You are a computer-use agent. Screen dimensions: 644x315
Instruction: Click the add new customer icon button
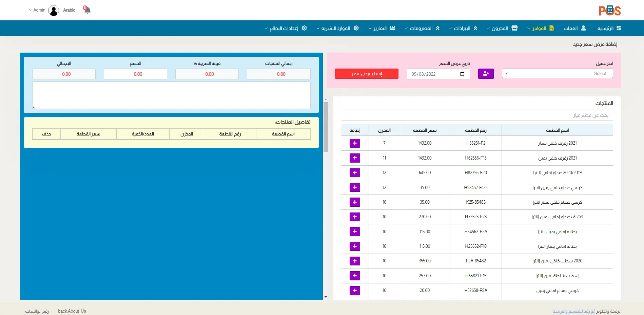point(486,74)
